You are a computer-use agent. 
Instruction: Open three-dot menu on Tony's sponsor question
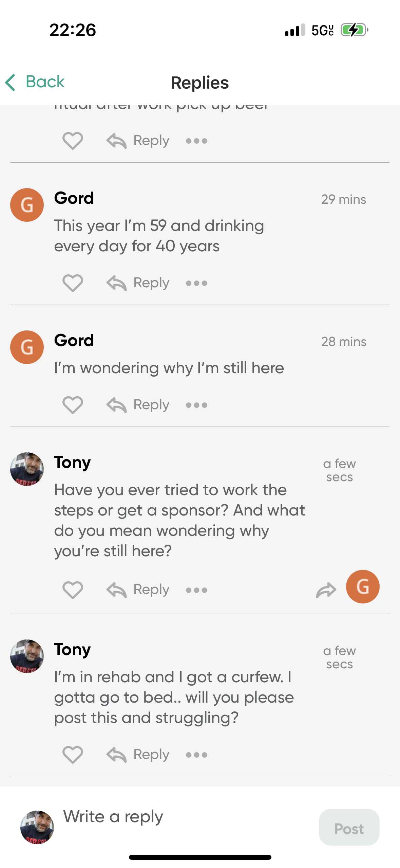click(x=196, y=590)
